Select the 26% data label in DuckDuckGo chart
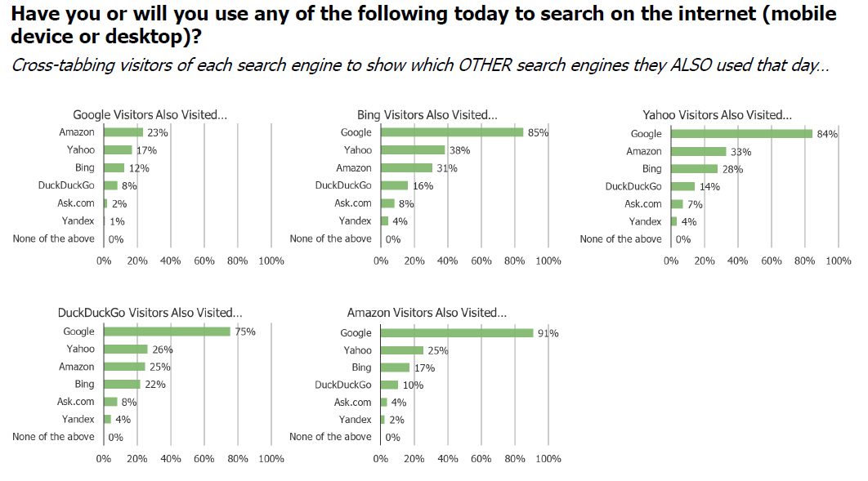 163,350
